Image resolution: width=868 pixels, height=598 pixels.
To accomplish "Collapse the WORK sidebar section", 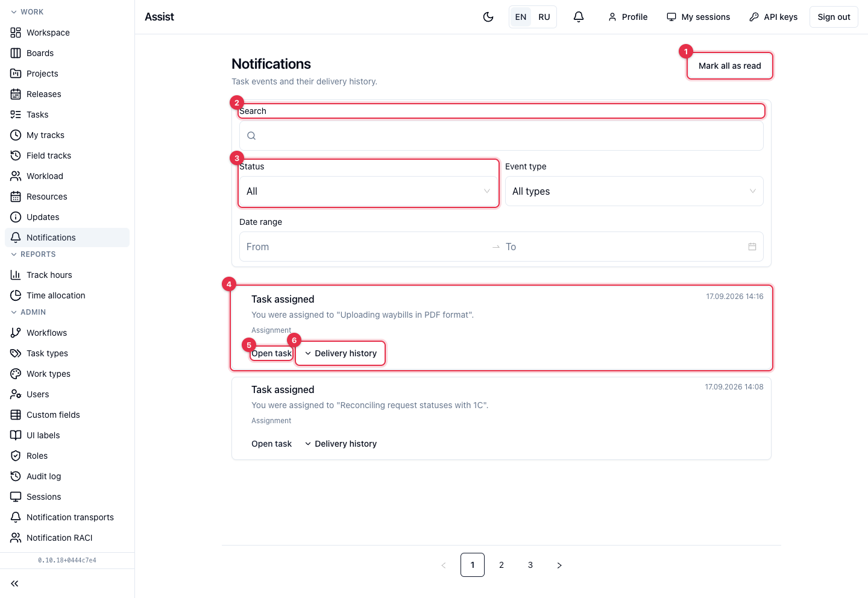I will coord(27,12).
